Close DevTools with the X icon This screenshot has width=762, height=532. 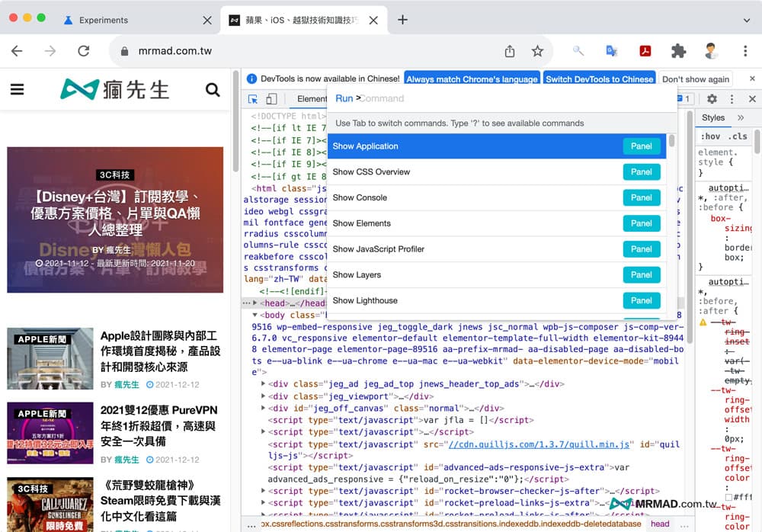pos(752,99)
